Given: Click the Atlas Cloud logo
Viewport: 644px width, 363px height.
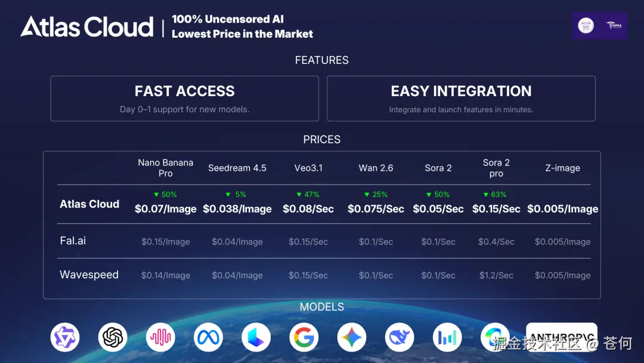Looking at the screenshot, I should point(87,27).
